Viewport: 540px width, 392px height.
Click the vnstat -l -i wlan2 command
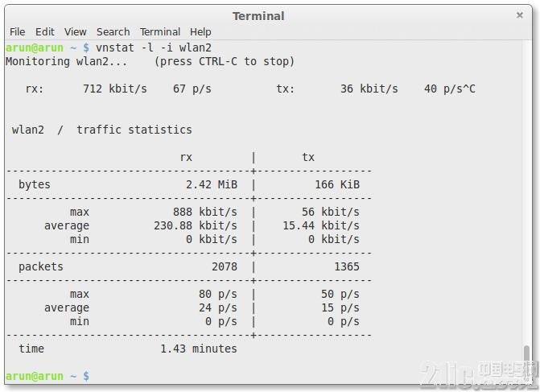154,47
